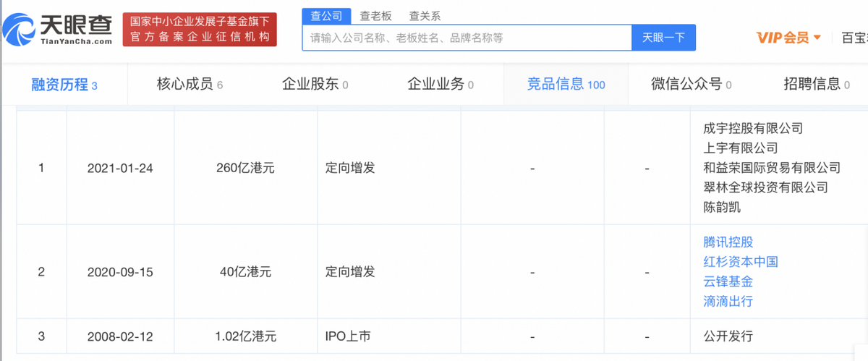The image size is (868, 361).
Task: Click the 成宇控股有限公司 investor text
Action: (x=753, y=129)
